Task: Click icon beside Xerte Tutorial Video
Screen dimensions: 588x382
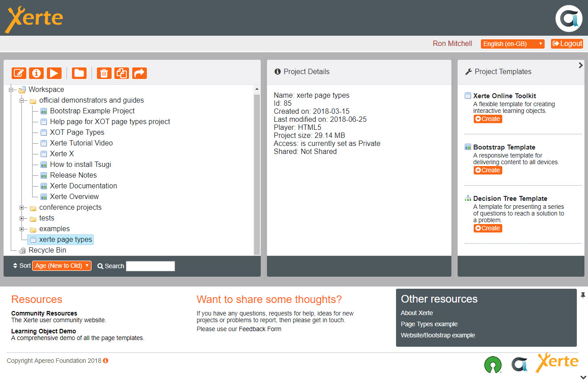Action: click(44, 143)
